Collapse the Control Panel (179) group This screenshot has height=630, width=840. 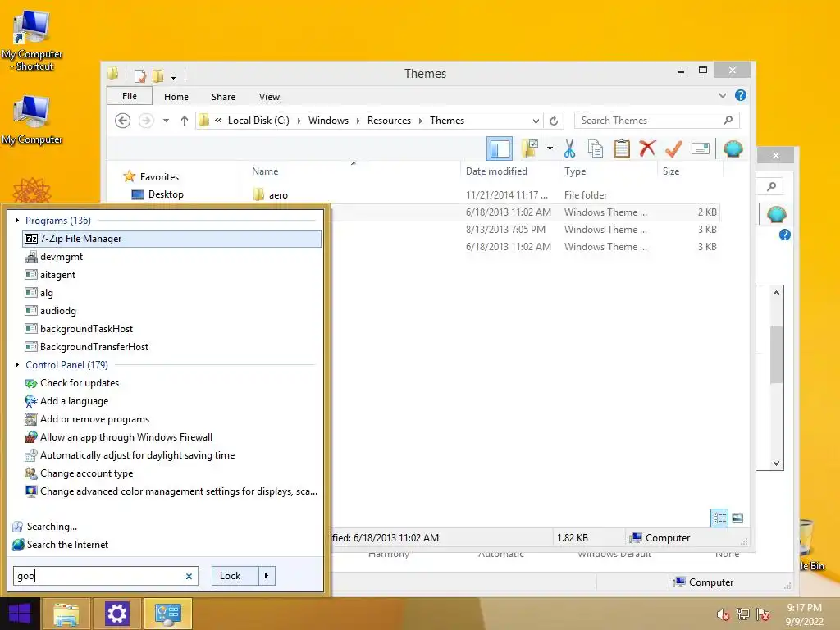coord(18,365)
